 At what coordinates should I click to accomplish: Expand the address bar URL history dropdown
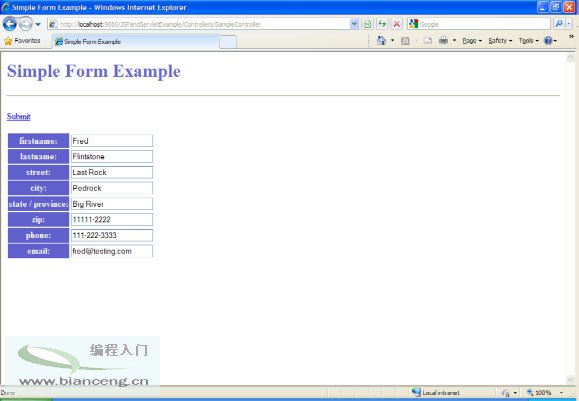(354, 24)
